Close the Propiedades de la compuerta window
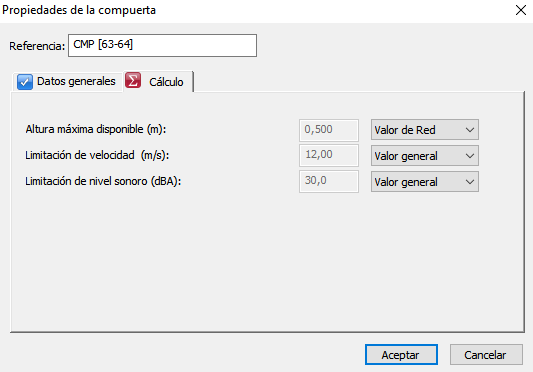 [520, 10]
